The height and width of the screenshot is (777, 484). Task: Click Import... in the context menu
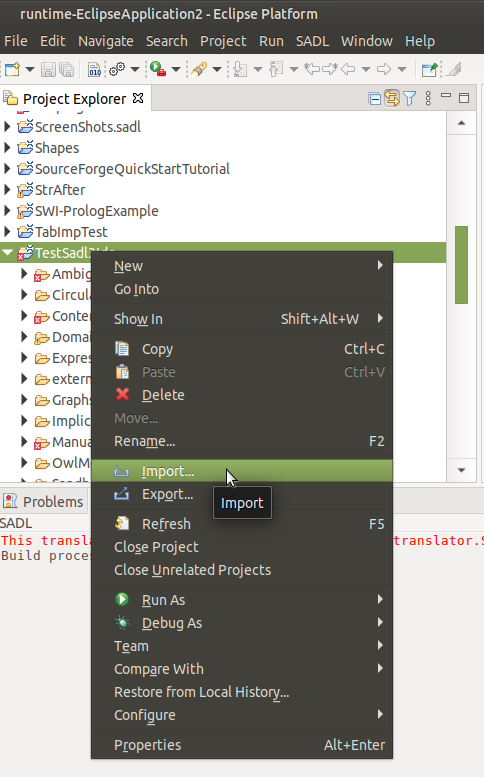click(242, 471)
